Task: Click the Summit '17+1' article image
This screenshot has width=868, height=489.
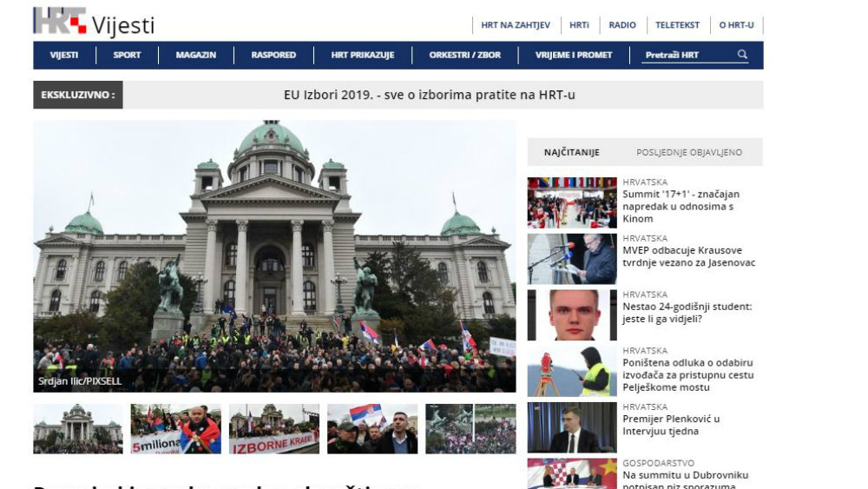Action: click(x=572, y=202)
